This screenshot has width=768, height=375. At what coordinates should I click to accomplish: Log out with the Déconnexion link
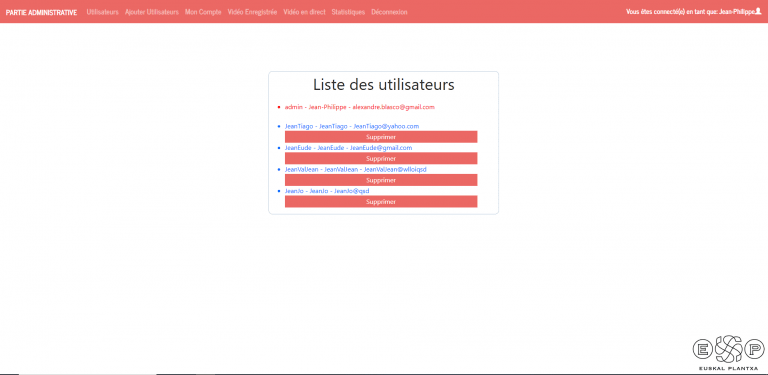click(389, 12)
